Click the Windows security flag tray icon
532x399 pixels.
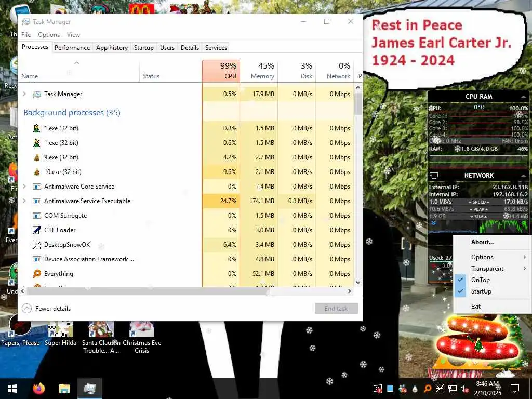(378, 389)
